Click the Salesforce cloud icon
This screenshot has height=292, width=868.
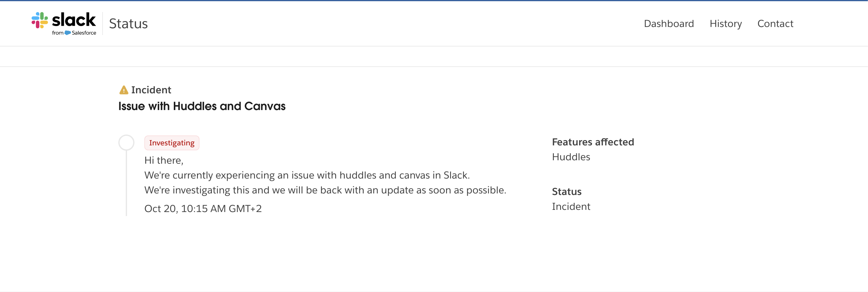[68, 33]
